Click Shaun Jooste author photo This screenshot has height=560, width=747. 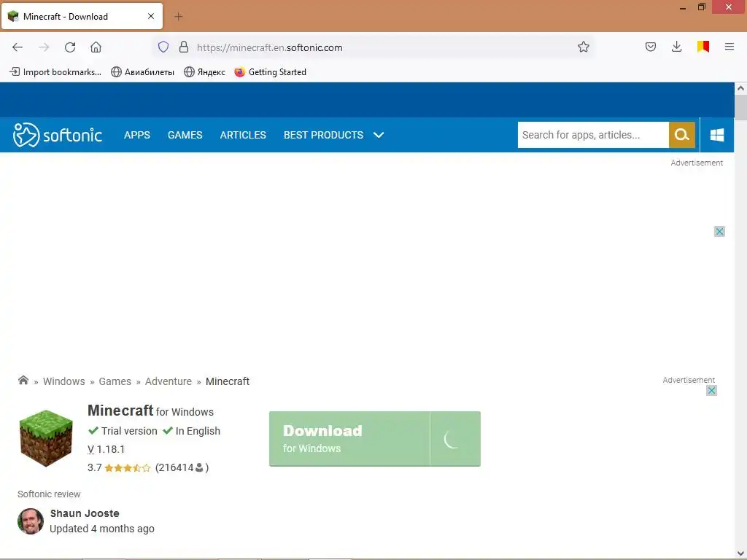tap(31, 521)
